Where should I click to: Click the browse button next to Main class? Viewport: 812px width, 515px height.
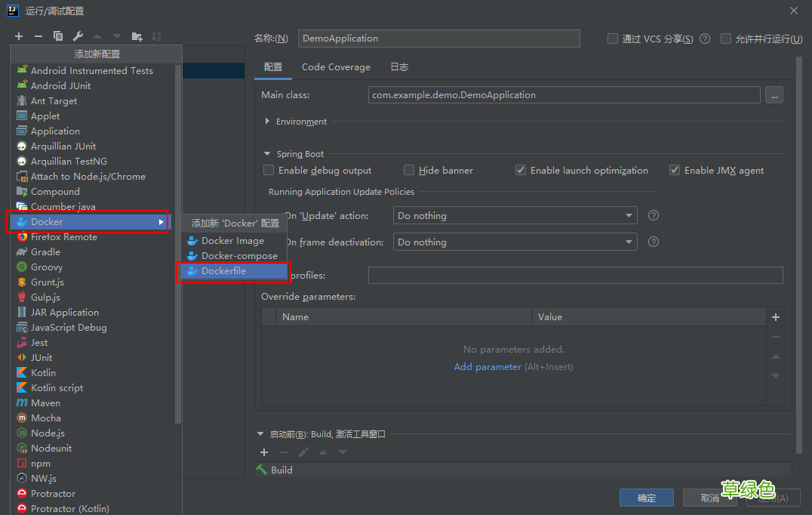(774, 95)
